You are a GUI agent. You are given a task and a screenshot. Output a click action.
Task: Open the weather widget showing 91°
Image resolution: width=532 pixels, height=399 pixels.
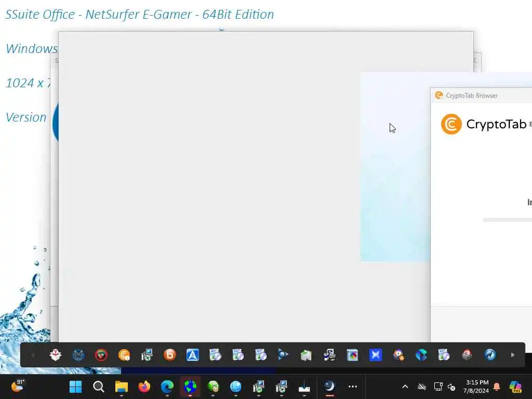tap(18, 386)
